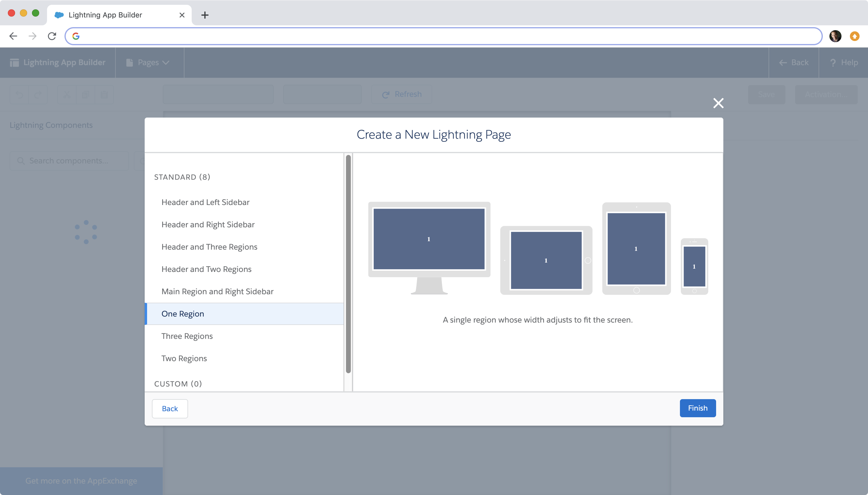
Task: Select the Three Regions template
Action: coord(244,336)
